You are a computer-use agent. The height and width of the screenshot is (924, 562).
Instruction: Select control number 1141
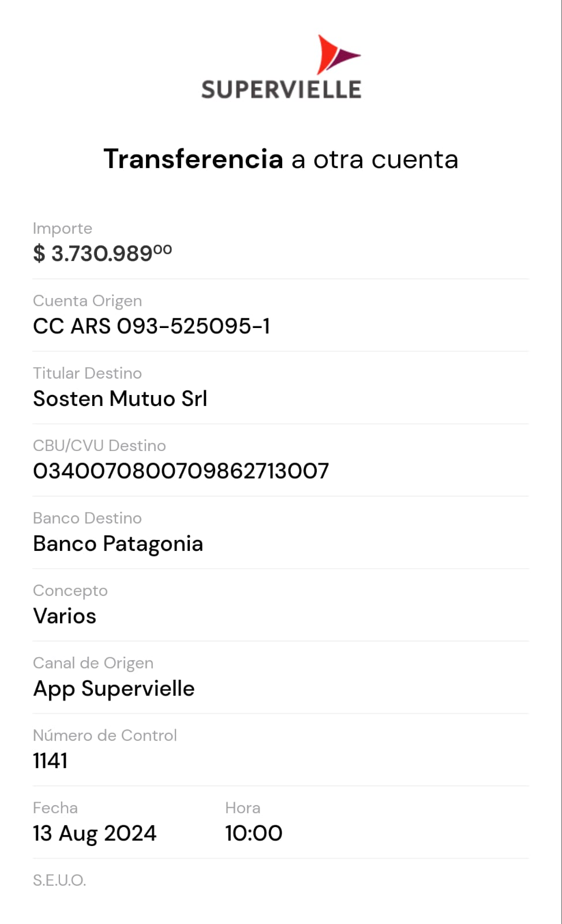[x=50, y=761]
